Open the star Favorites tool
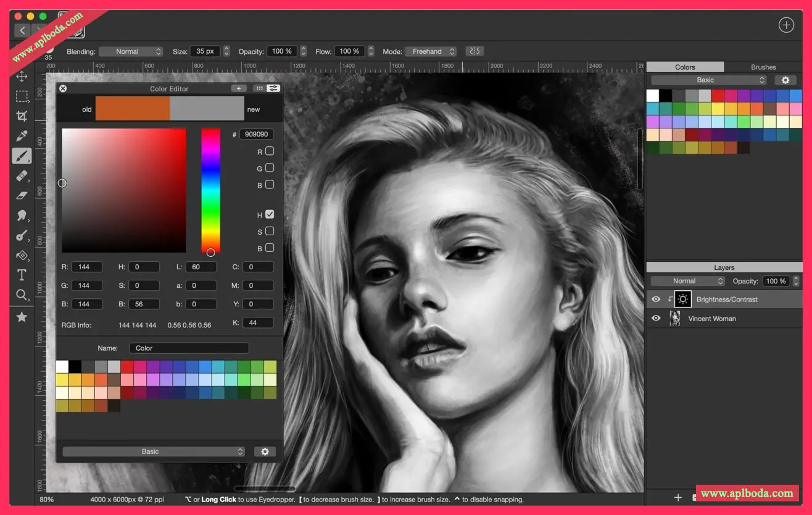This screenshot has height=515, width=812. coord(22,317)
